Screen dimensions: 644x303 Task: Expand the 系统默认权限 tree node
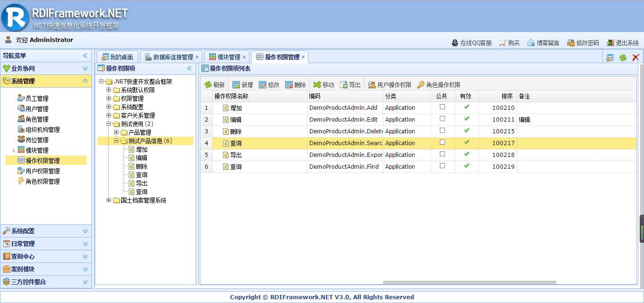(109, 90)
